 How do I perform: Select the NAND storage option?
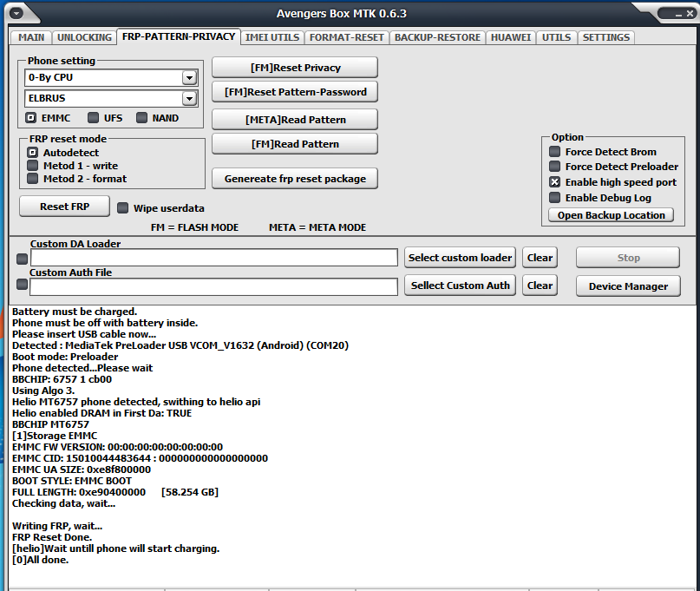point(141,118)
